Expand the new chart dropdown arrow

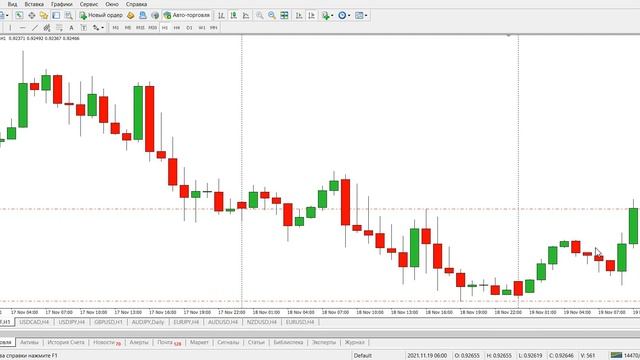pos(7,16)
